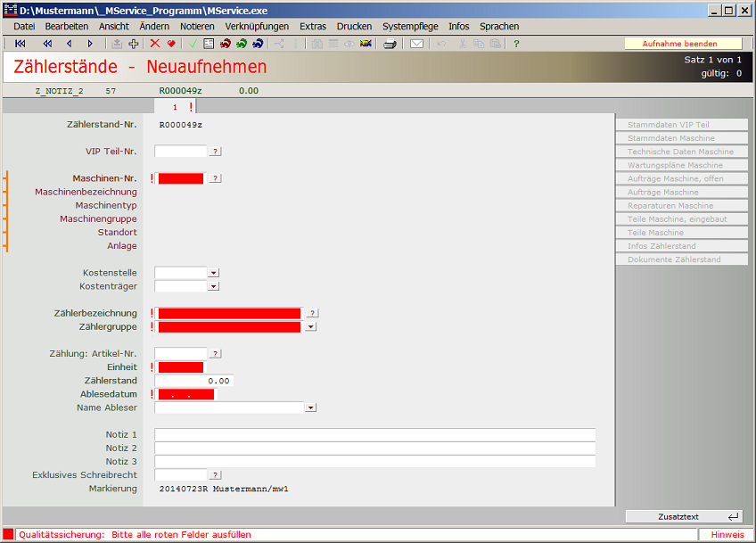Click the question mark help icon
Image resolution: width=756 pixels, height=543 pixels.
click(x=516, y=44)
